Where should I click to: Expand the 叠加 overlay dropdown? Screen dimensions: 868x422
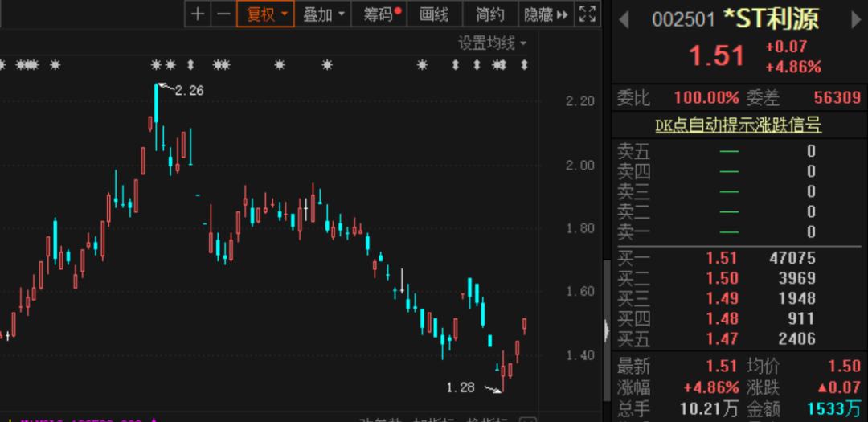(x=323, y=14)
